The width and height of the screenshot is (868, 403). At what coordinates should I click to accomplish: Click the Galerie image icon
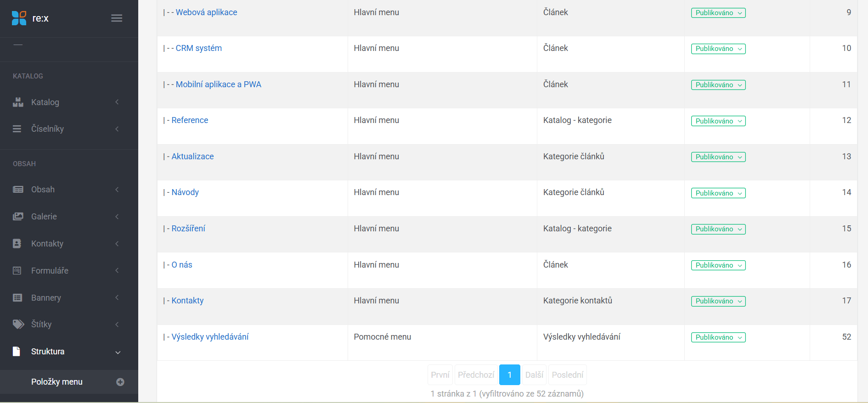18,217
